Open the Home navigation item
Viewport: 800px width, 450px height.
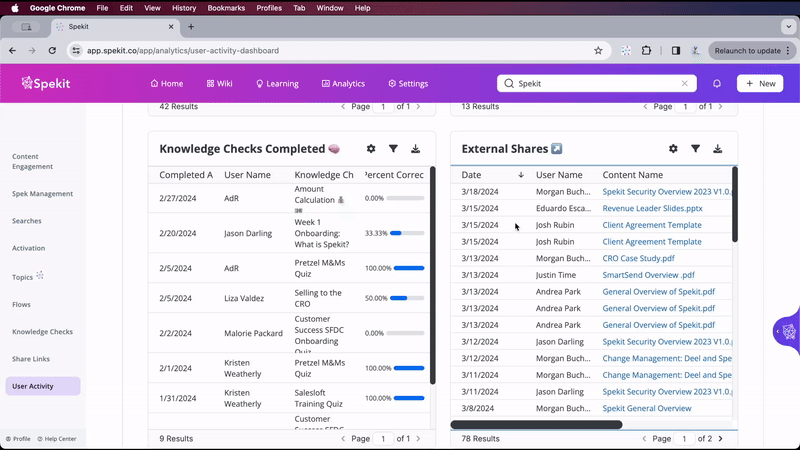[x=167, y=84]
